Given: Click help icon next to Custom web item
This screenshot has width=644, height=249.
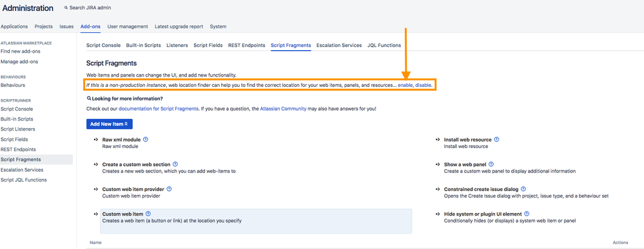Looking at the screenshot, I should 148,214.
